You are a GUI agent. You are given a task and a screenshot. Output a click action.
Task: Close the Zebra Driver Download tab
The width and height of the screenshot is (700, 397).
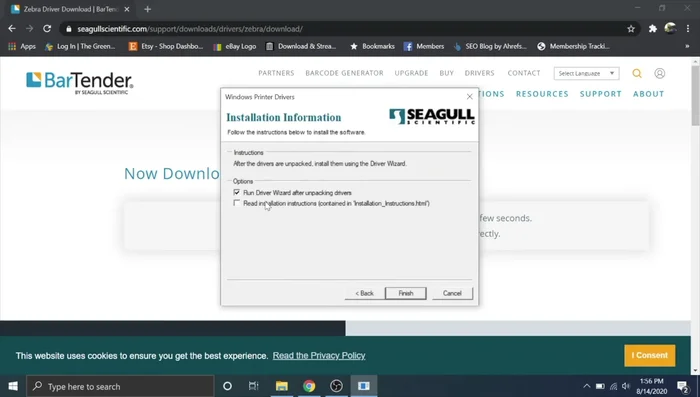127,9
